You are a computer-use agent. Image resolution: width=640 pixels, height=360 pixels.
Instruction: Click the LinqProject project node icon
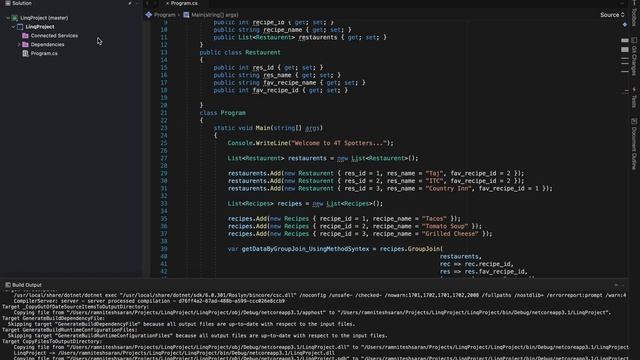click(20, 27)
